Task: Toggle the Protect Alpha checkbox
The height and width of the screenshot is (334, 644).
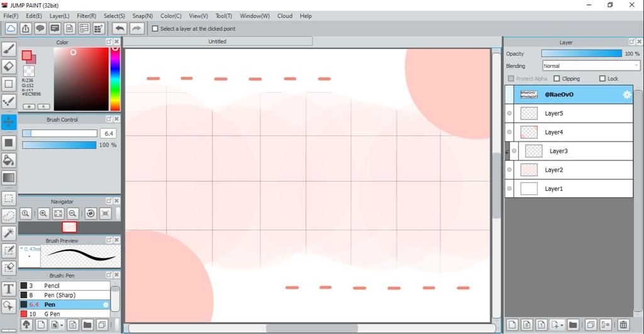Action: (511, 79)
